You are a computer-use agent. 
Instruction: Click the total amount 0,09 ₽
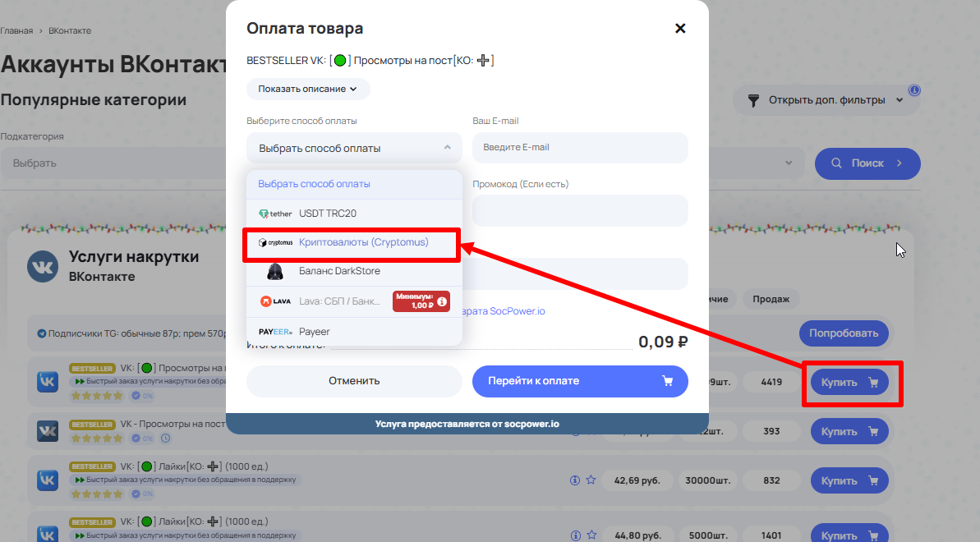click(x=663, y=342)
